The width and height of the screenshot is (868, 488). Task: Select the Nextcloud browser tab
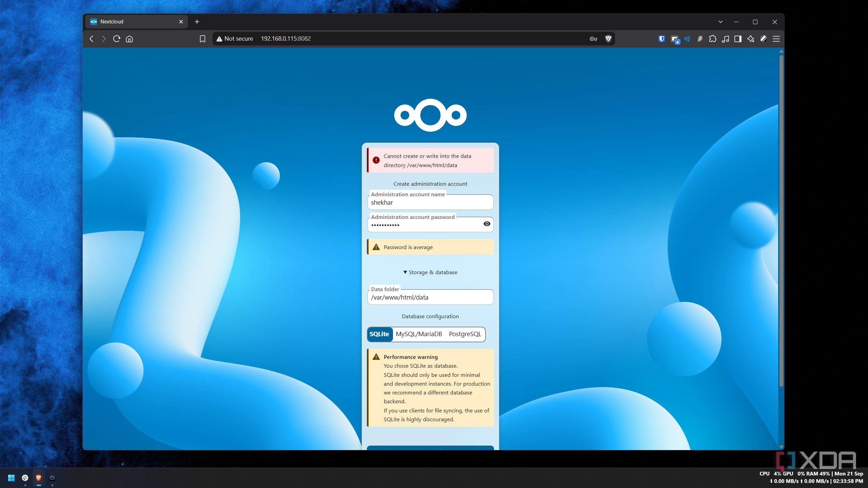[x=136, y=22]
